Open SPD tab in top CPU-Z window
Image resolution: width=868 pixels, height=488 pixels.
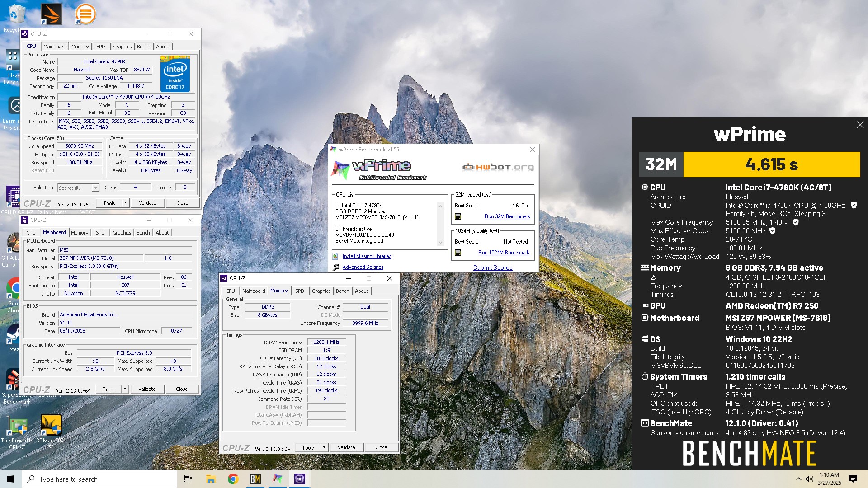click(101, 47)
